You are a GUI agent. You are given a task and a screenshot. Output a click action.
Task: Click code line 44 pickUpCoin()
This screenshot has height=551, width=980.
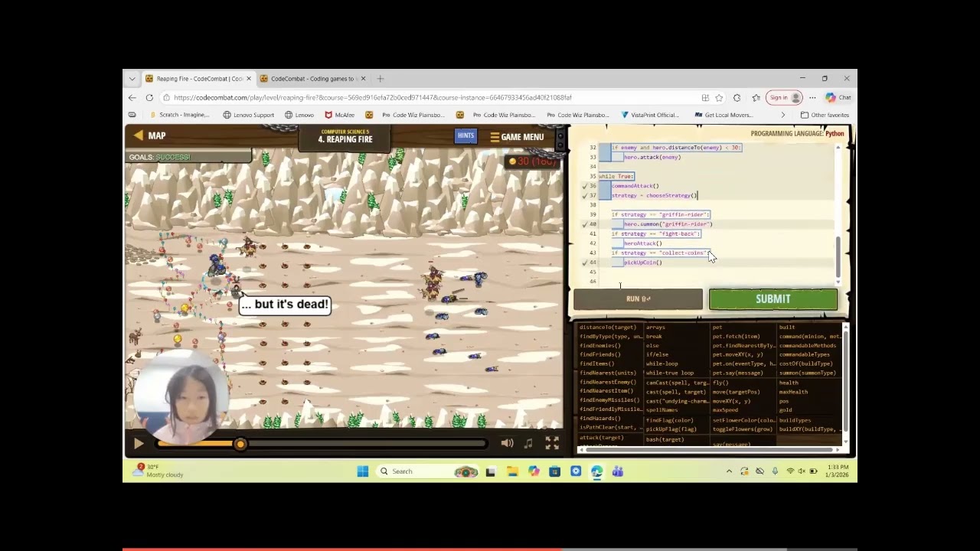point(643,262)
